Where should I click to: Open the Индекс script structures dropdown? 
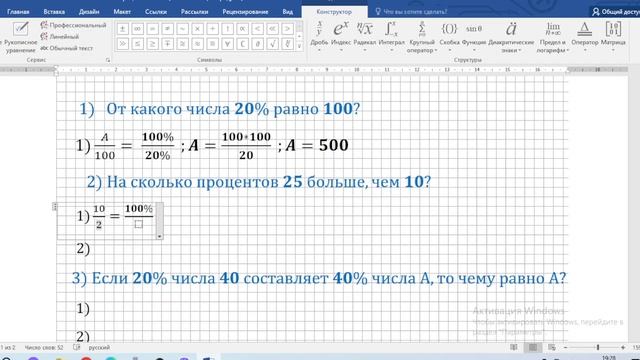(x=341, y=38)
